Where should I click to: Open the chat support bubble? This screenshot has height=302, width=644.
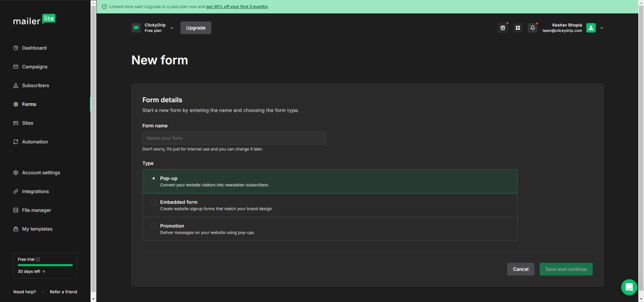[x=629, y=287]
